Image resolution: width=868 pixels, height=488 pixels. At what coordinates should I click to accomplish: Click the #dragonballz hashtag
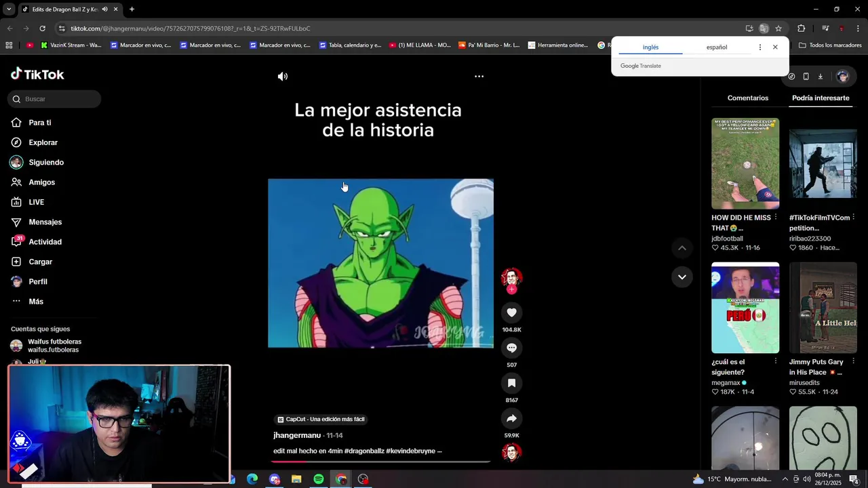coord(364,451)
